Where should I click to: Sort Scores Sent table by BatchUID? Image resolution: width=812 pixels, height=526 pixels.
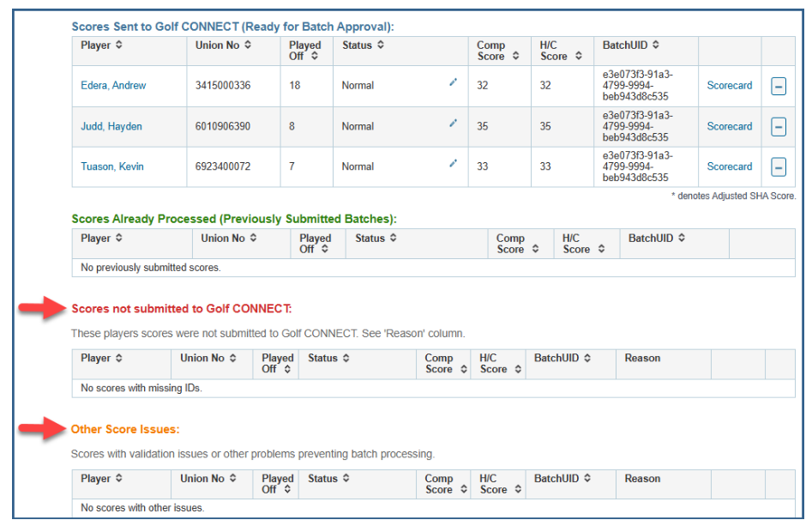click(656, 45)
